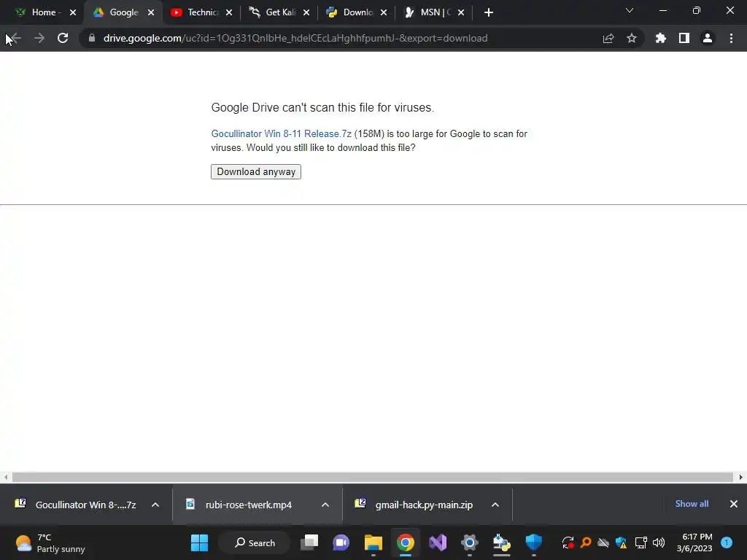This screenshot has height=560, width=747.
Task: Click the OneDrive cloud tray icon
Action: click(x=603, y=542)
